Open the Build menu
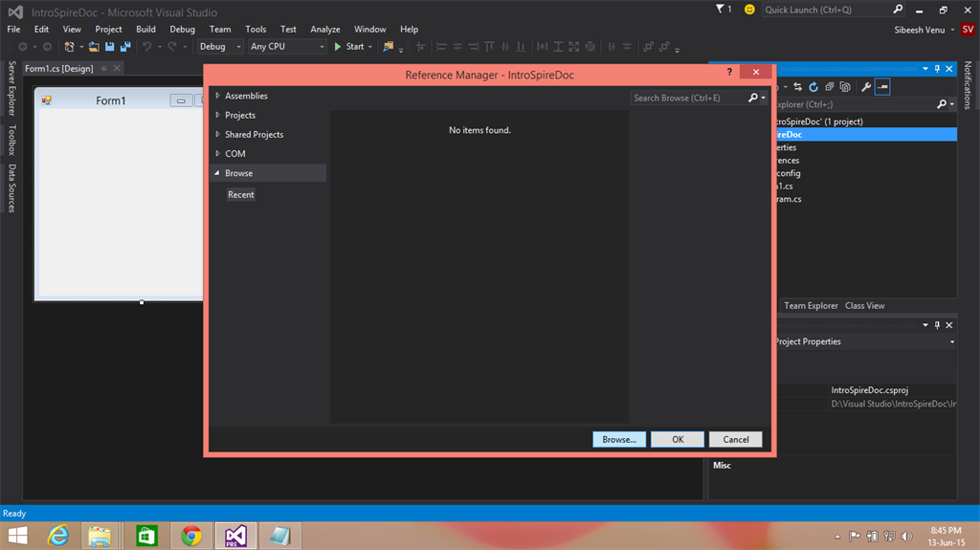980x550 pixels. [145, 30]
